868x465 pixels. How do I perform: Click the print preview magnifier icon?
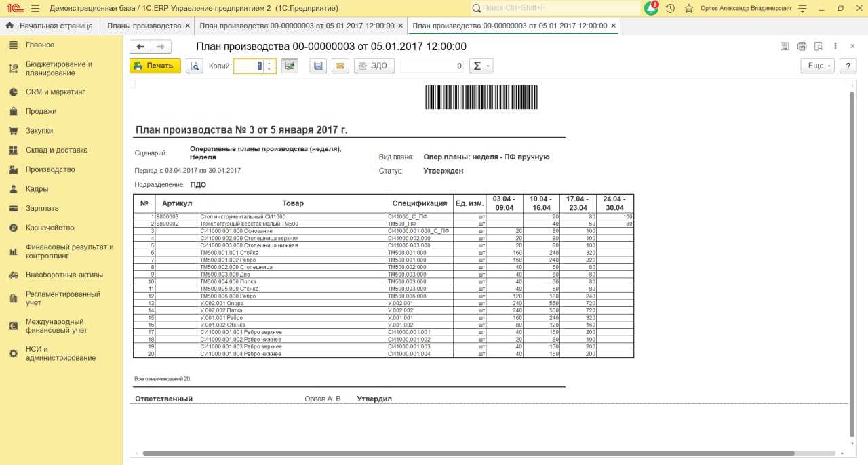pos(194,66)
